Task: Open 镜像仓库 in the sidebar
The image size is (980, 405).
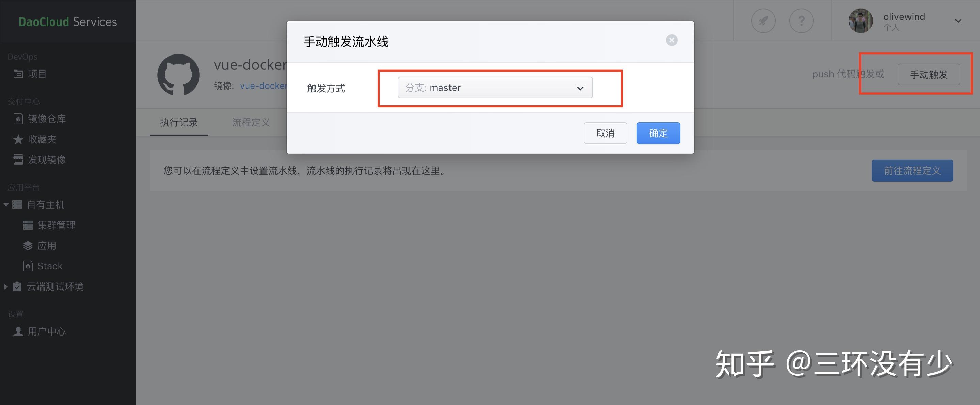Action: (39, 119)
